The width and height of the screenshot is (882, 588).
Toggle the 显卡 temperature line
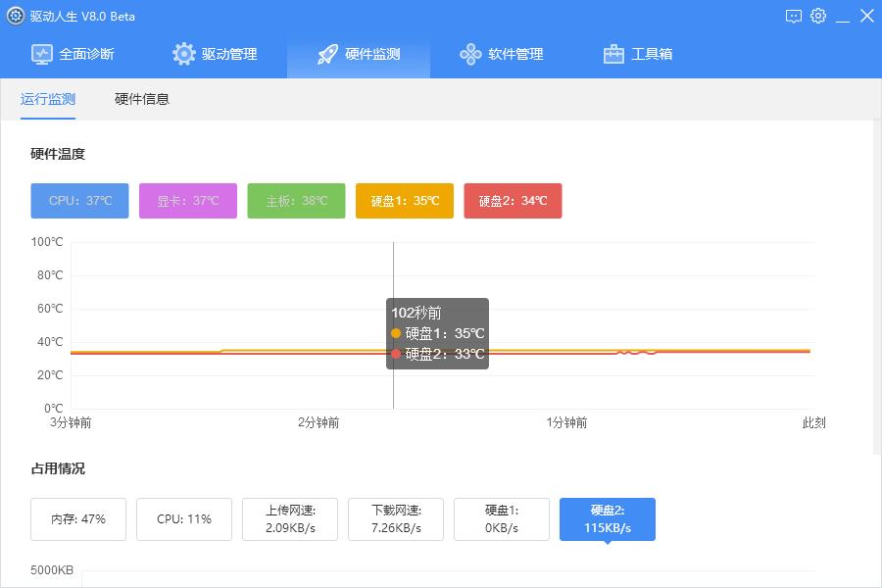(188, 200)
